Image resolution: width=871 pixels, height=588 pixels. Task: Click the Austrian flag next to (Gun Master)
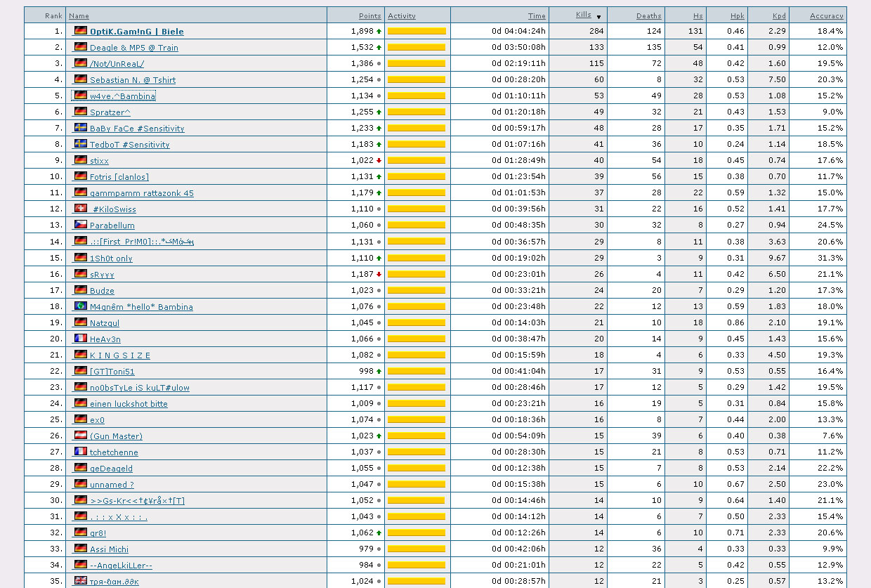(80, 436)
